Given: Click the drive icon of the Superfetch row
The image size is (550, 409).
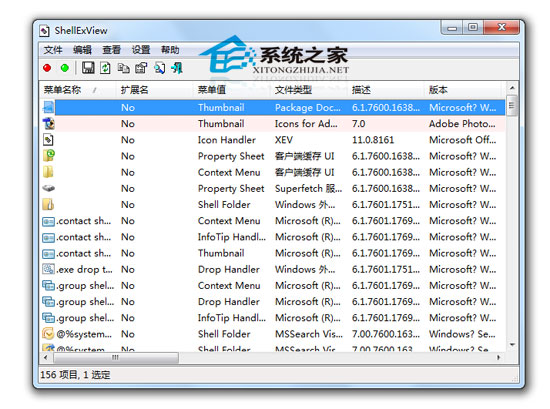Looking at the screenshot, I should [48, 188].
